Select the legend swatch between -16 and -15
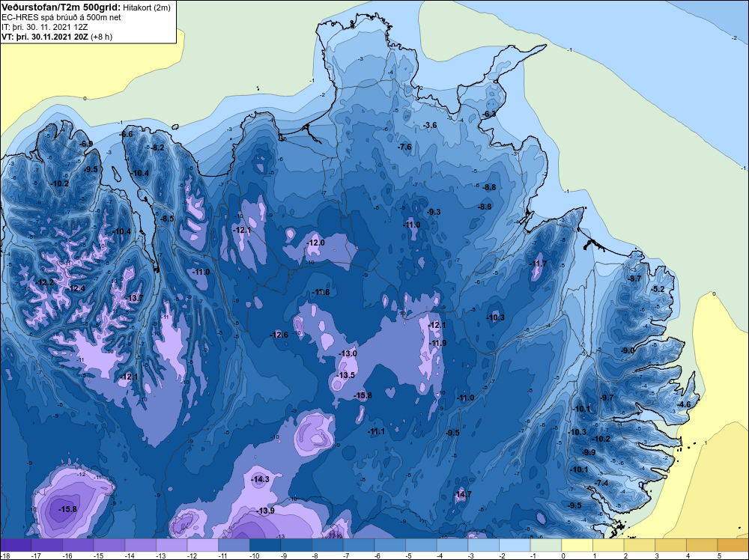The width and height of the screenshot is (749, 560). [78, 545]
